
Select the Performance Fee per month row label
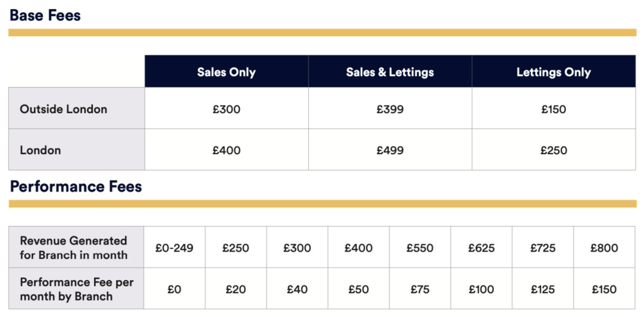click(x=77, y=289)
